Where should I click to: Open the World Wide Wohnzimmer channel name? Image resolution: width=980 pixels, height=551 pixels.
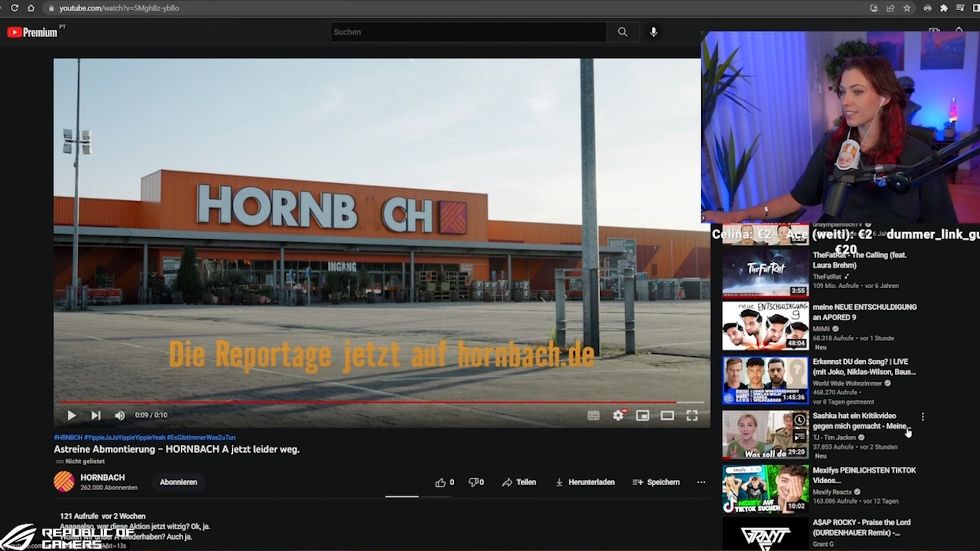[x=847, y=383]
